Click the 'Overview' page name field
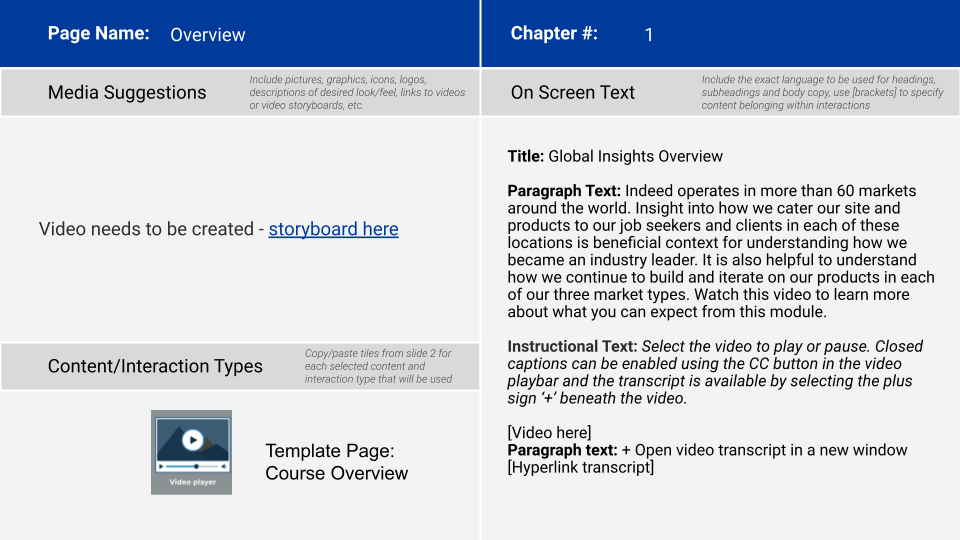The width and height of the screenshot is (960, 540). pyautogui.click(x=207, y=35)
